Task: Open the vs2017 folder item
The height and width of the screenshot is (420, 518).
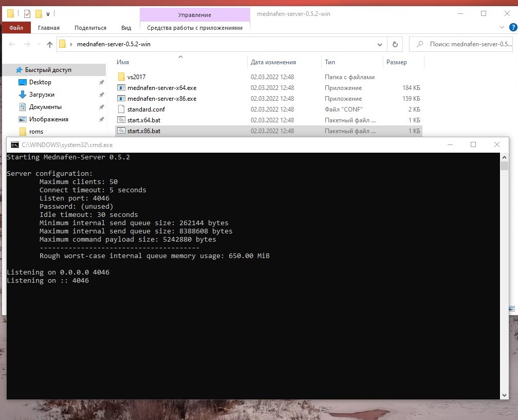Action: 136,77
